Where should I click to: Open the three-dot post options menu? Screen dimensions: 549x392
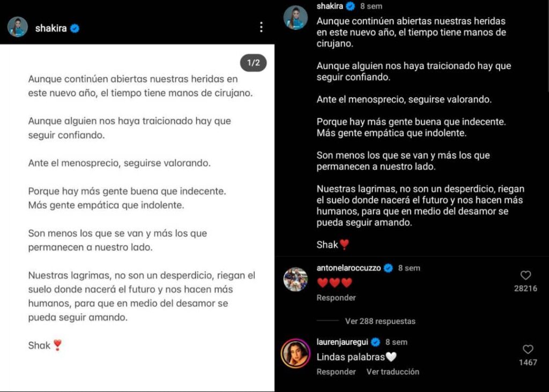click(261, 27)
